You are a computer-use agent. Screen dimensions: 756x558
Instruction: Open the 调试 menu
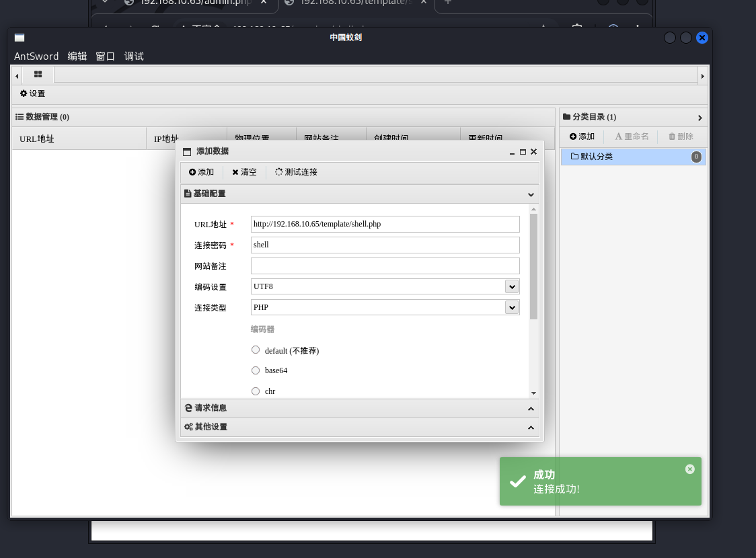(x=134, y=56)
